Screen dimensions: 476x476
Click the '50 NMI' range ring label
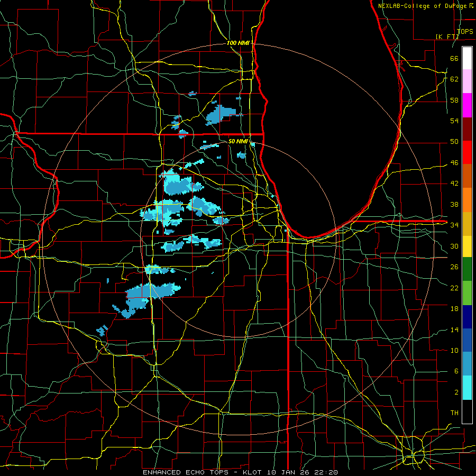pyautogui.click(x=238, y=141)
